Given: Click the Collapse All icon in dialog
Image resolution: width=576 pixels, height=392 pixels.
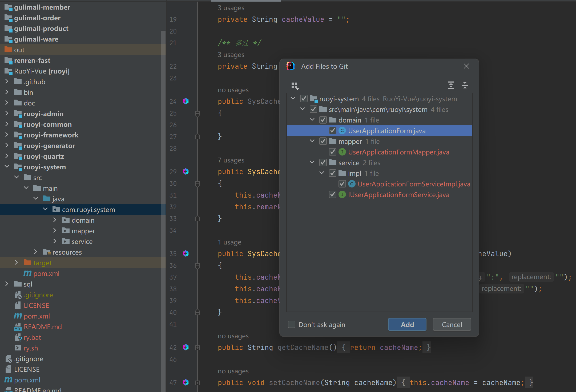Looking at the screenshot, I should 465,85.
